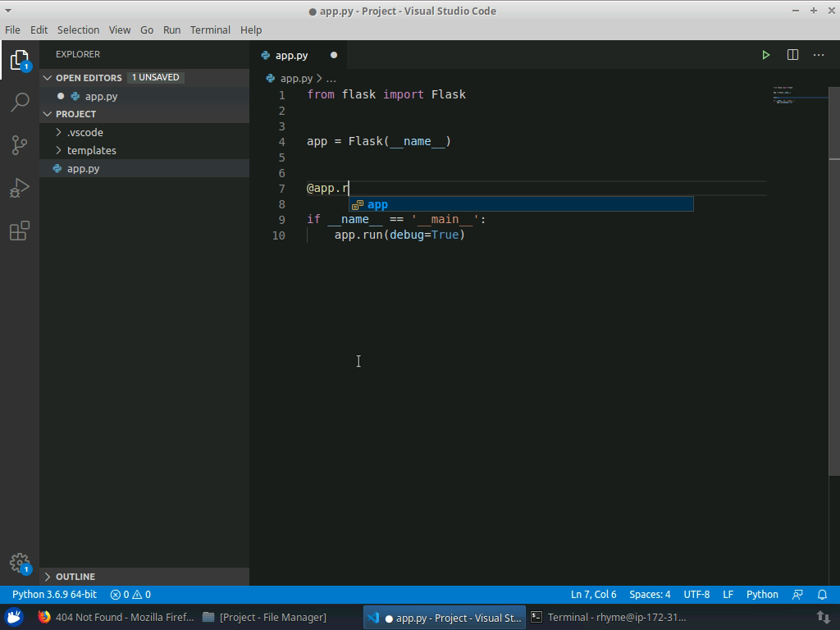Open the Search view in the activity bar
This screenshot has width=840, height=630.
20,102
